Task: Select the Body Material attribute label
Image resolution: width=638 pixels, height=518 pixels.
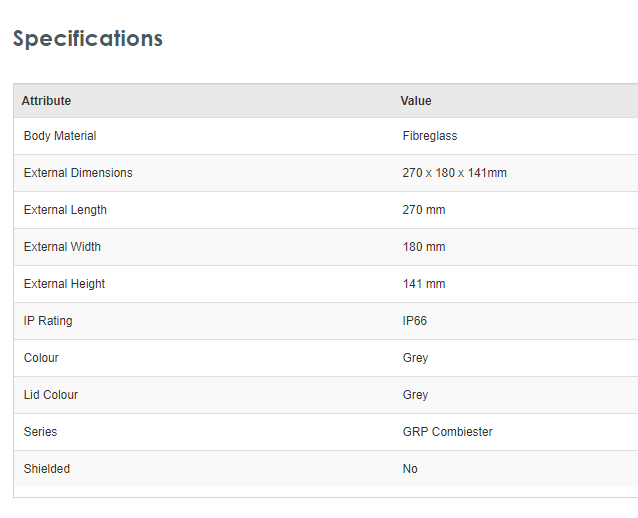Action: point(60,136)
